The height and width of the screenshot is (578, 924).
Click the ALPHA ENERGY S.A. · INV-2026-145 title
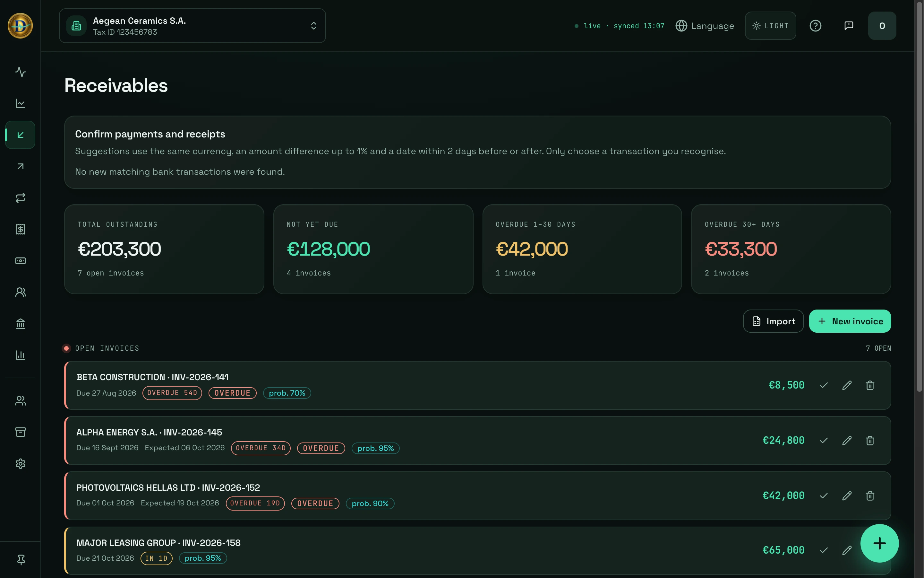tap(149, 432)
